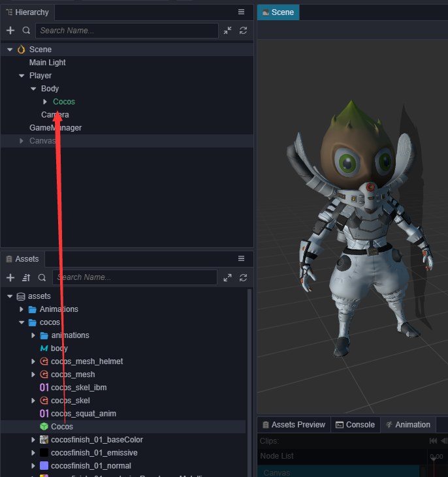Click the Assets panel vertical scrollbar
The width and height of the screenshot is (448, 477).
click(249, 382)
